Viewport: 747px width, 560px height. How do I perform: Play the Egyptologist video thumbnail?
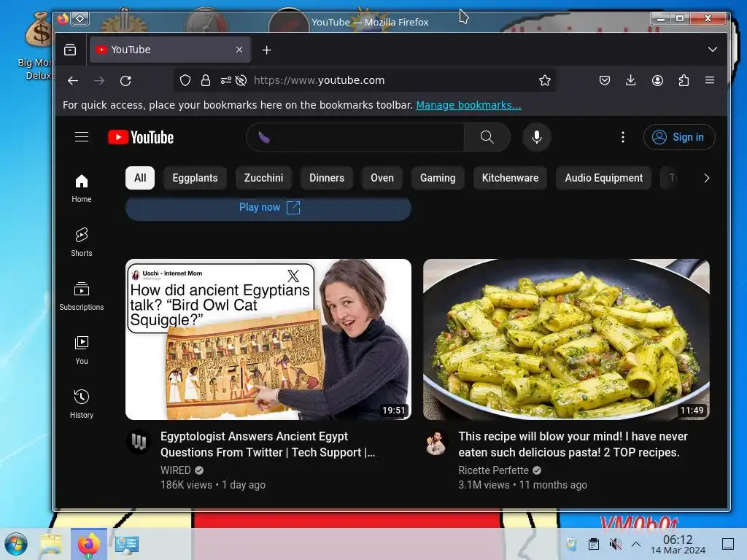click(x=268, y=339)
